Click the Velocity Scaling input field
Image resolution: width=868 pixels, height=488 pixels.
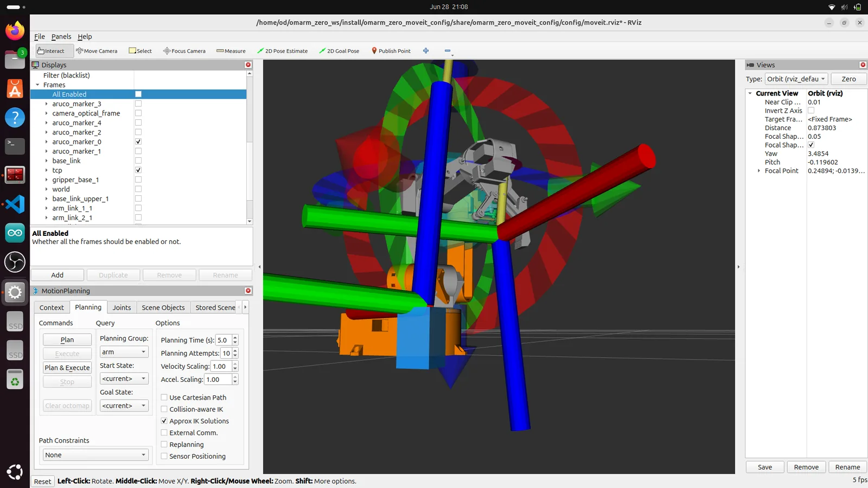221,366
